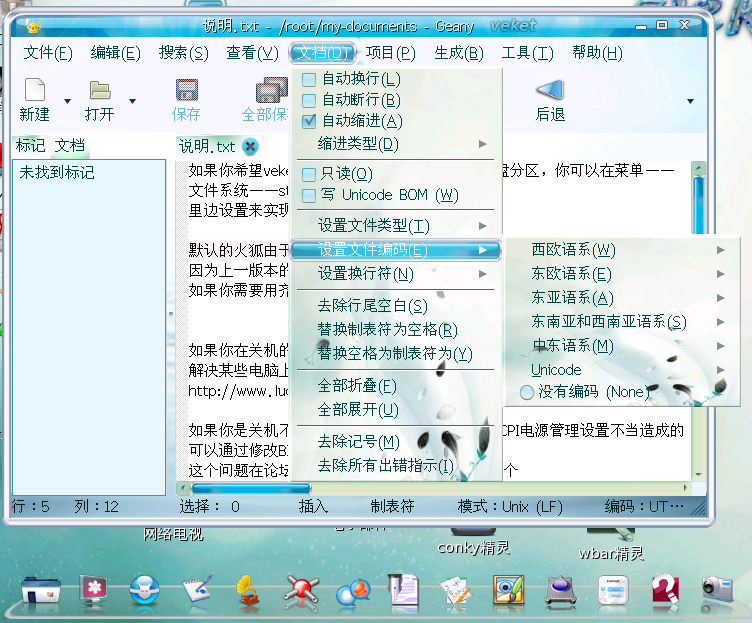Open the red question mark help dock icon
The height and width of the screenshot is (623, 752).
[666, 589]
